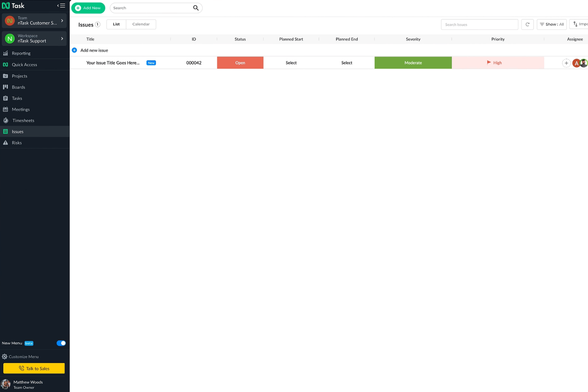Open the Show: All filter dropdown
Screen dimensions: 588x392
point(551,24)
